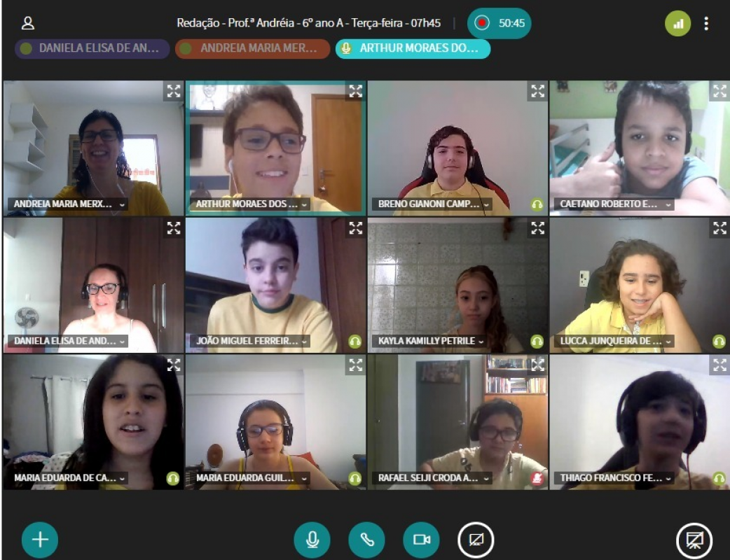Open the user list icon at top left

28,23
